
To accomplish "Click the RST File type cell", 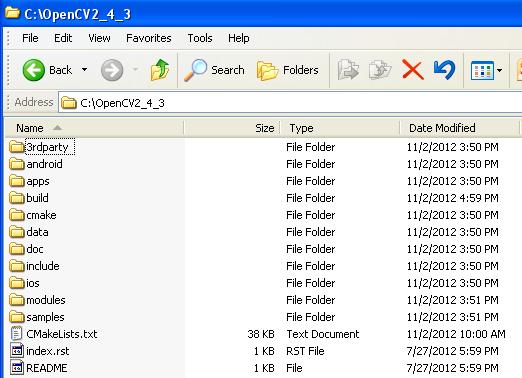I will click(305, 351).
